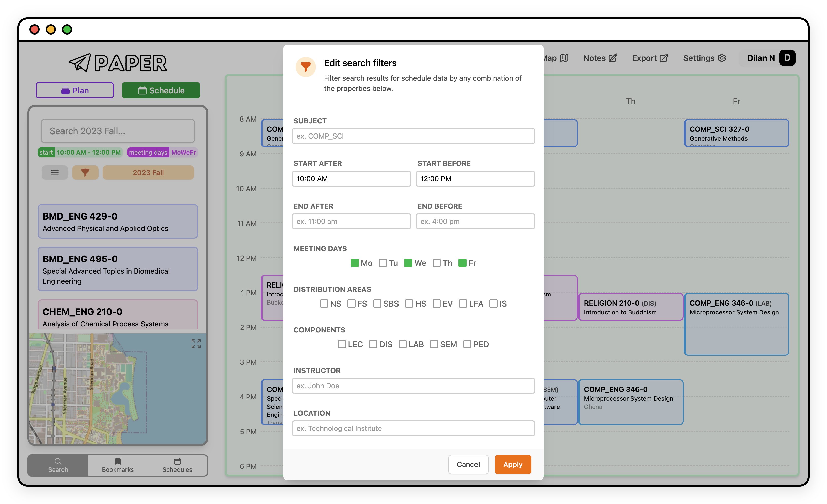
Task: Uncheck the Fr meeting day
Action: click(x=463, y=263)
